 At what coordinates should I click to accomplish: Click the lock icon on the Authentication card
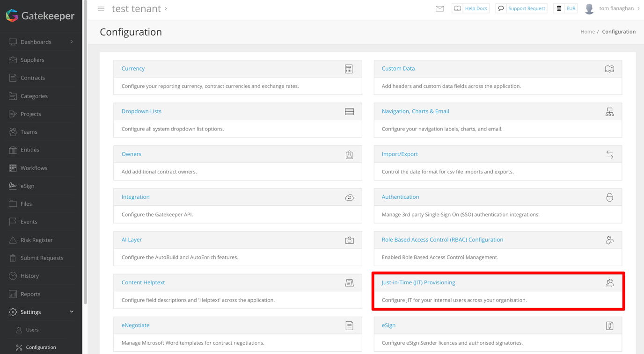pos(609,197)
